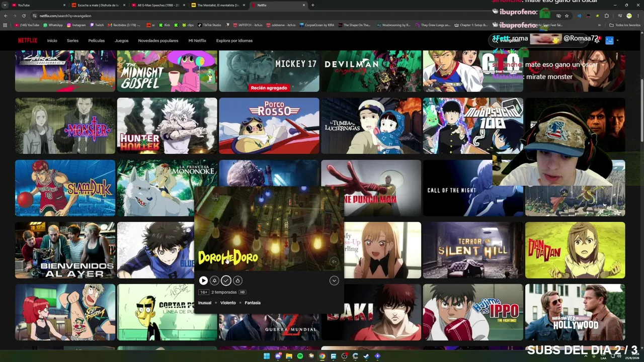Open Spotify from the taskbar
This screenshot has height=362, width=644.
tap(300, 356)
